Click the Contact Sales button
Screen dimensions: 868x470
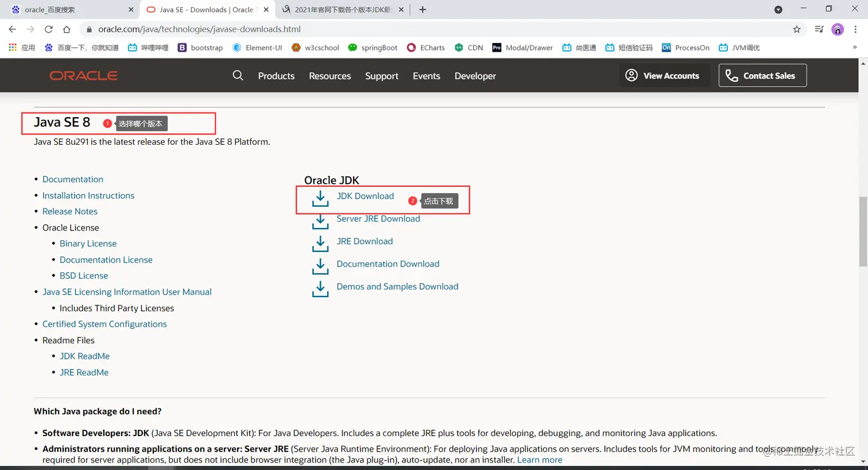click(x=762, y=75)
